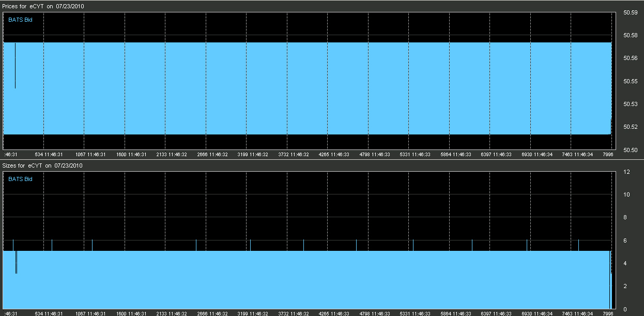
Task: Click the 50.56 price axis label
Action: click(x=630, y=58)
